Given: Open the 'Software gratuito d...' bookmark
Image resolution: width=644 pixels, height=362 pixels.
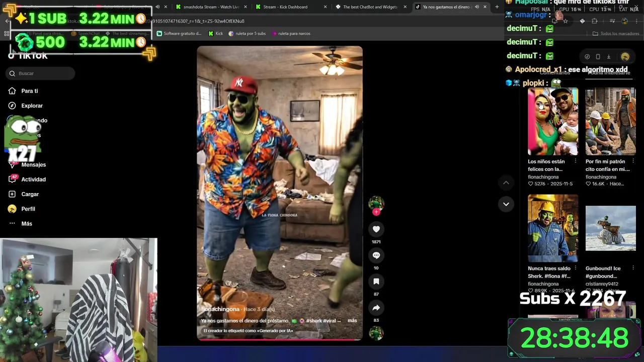Looking at the screenshot, I should pos(179,34).
